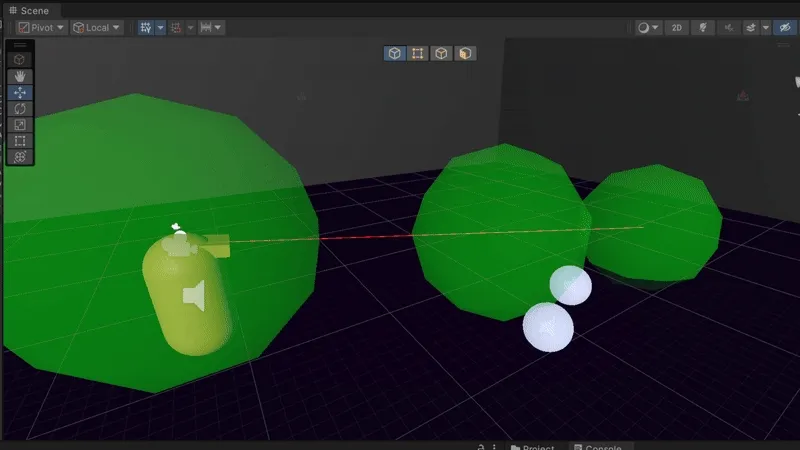Select the Rect tool
800x450 pixels.
[x=20, y=141]
